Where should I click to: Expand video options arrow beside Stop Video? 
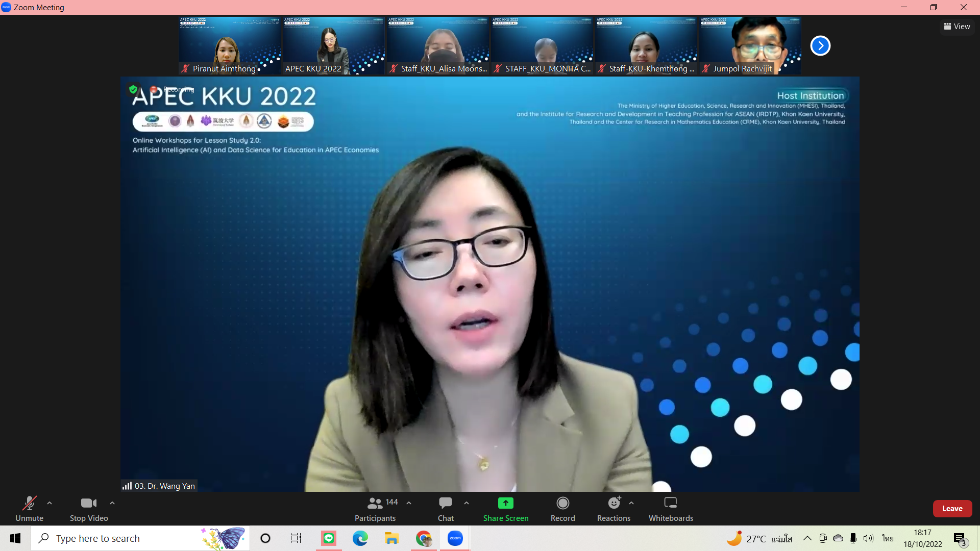pos(112,503)
